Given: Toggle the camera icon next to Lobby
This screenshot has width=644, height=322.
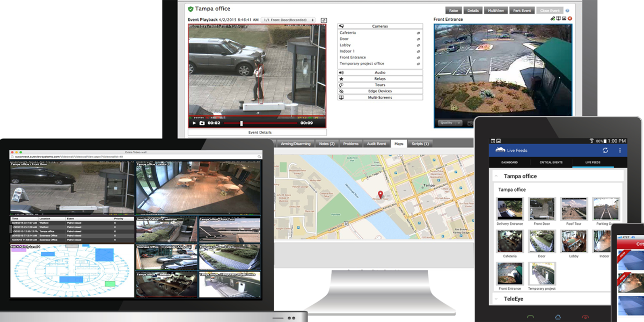Looking at the screenshot, I should [x=418, y=45].
